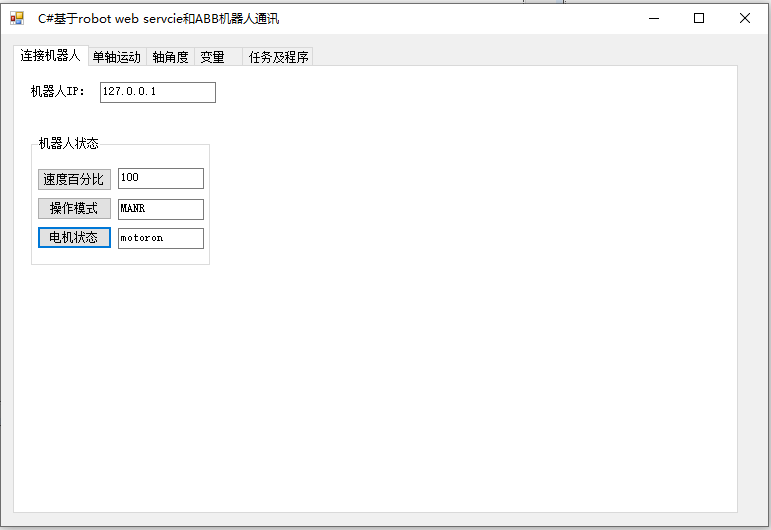
Task: Close the application window
Action: click(744, 19)
